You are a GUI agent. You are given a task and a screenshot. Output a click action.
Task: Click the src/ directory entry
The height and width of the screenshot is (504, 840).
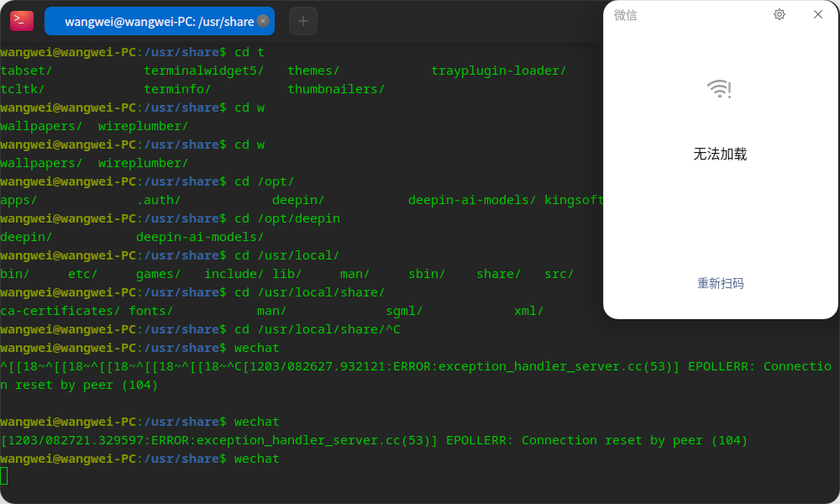[559, 274]
